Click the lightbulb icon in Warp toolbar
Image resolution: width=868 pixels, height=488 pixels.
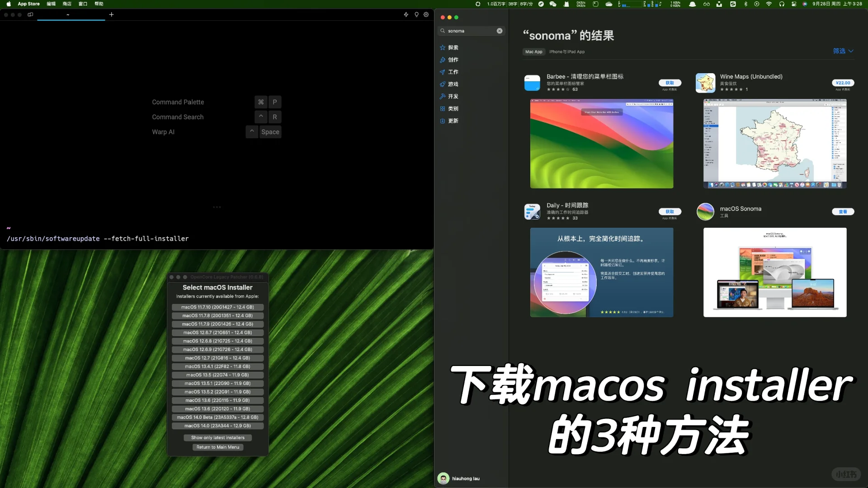click(416, 14)
